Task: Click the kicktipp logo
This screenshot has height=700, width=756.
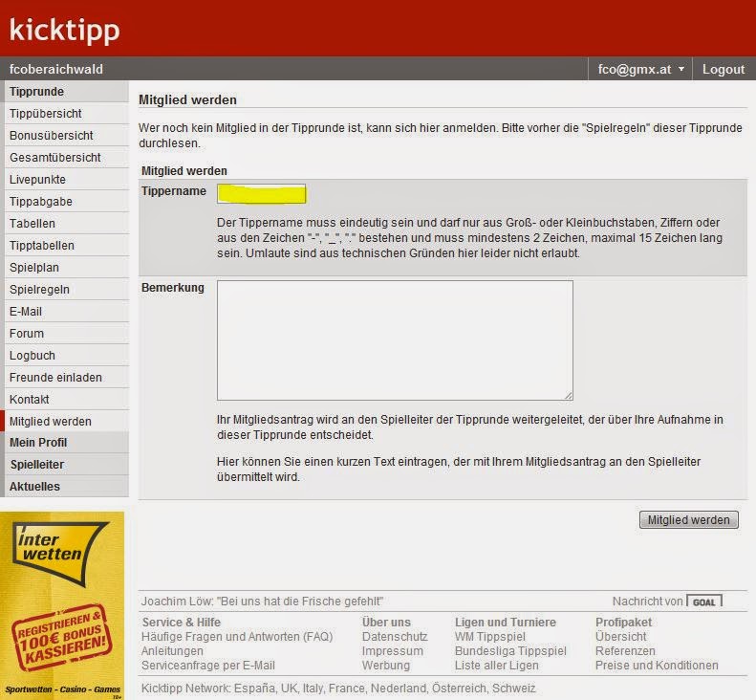Action: [x=64, y=31]
